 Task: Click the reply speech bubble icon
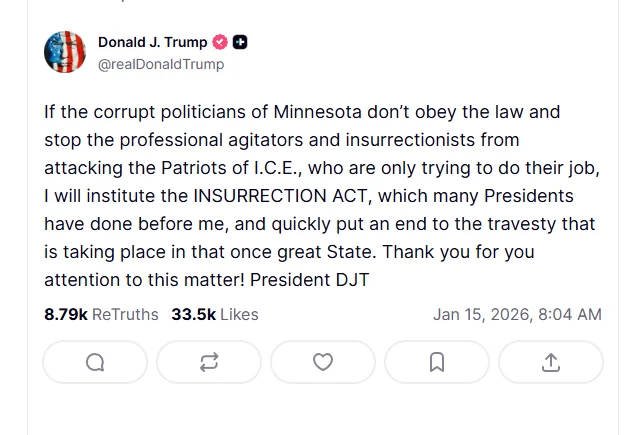coord(95,362)
